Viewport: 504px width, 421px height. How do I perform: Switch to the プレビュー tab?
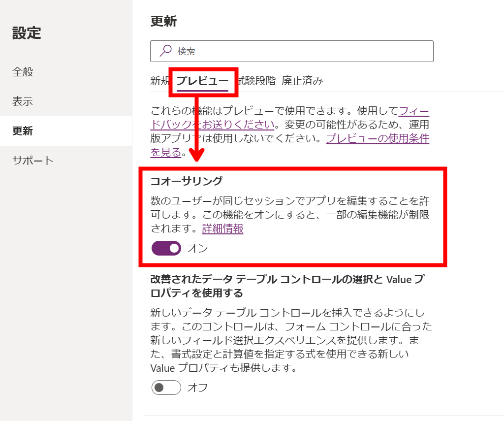pos(202,81)
